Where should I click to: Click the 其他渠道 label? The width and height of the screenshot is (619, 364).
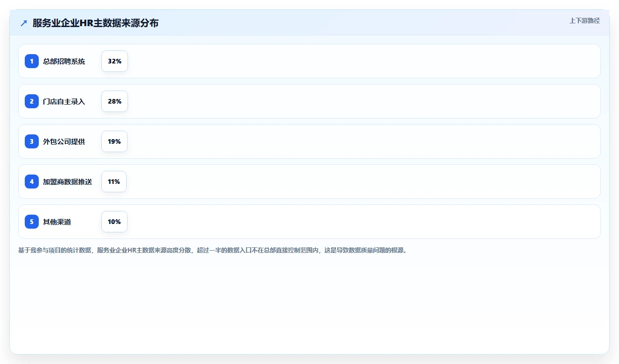pos(57,222)
